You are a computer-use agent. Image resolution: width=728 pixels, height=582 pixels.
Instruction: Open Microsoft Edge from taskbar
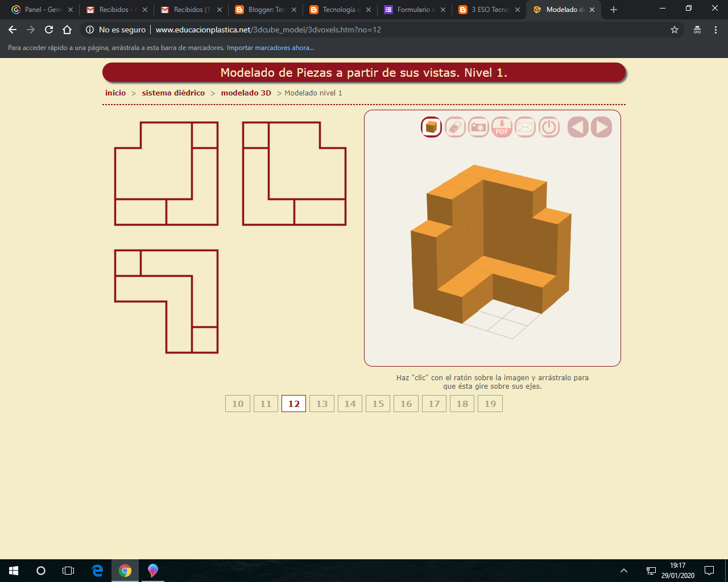[98, 571]
